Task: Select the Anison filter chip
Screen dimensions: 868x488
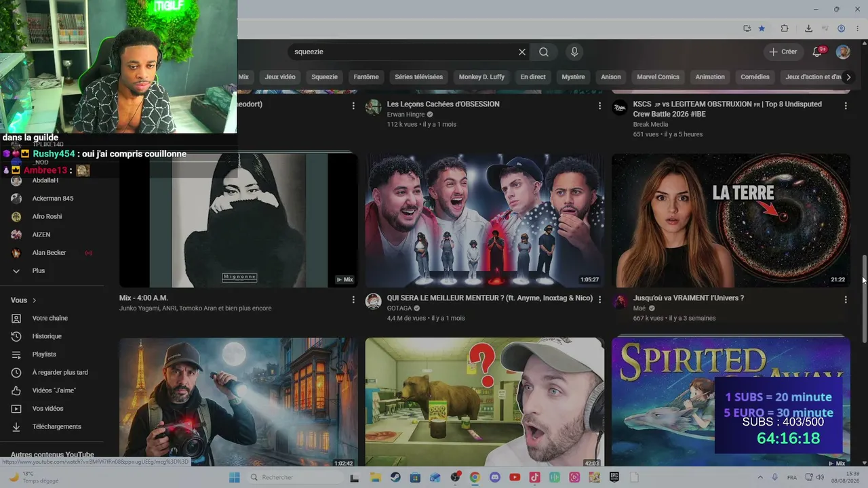Action: coord(611,77)
